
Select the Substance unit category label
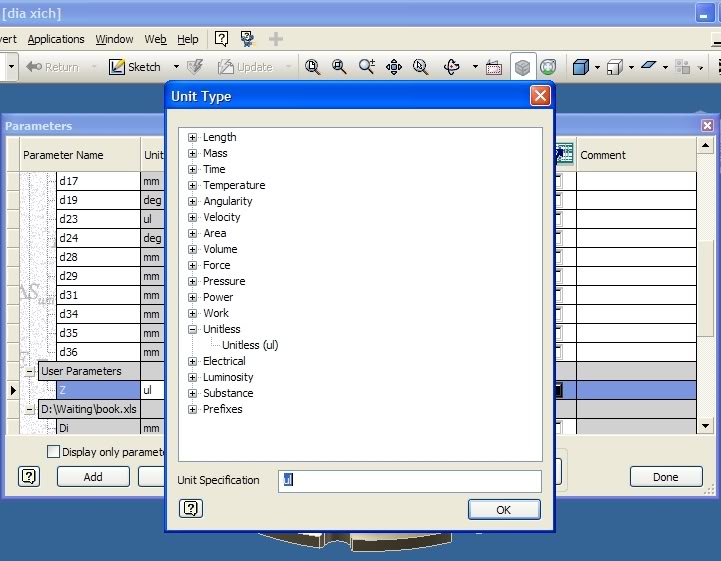coord(228,393)
